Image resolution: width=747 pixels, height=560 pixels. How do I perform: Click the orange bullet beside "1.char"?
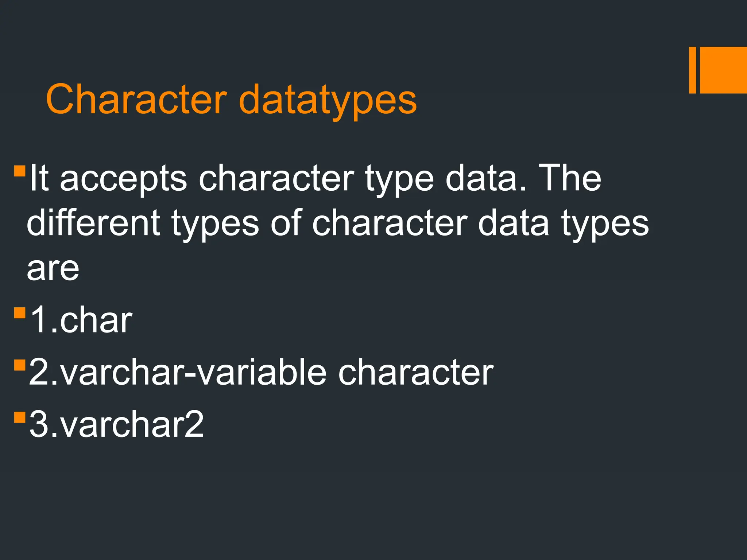(20, 313)
